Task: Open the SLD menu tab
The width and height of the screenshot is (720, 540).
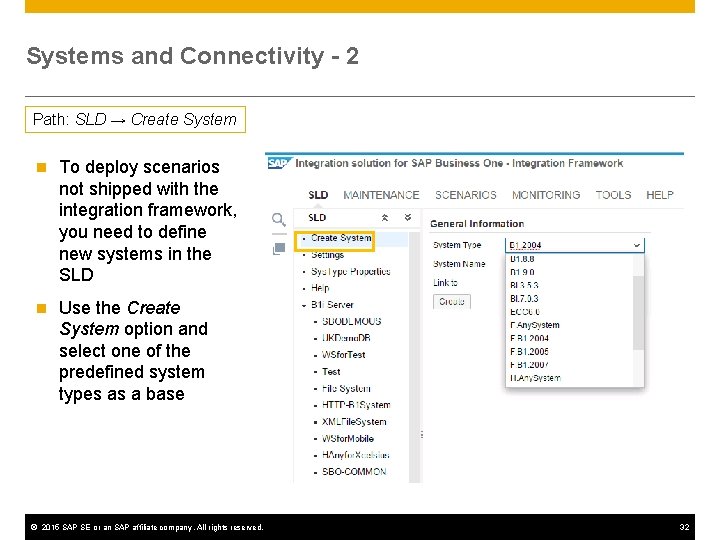Action: coord(318,195)
